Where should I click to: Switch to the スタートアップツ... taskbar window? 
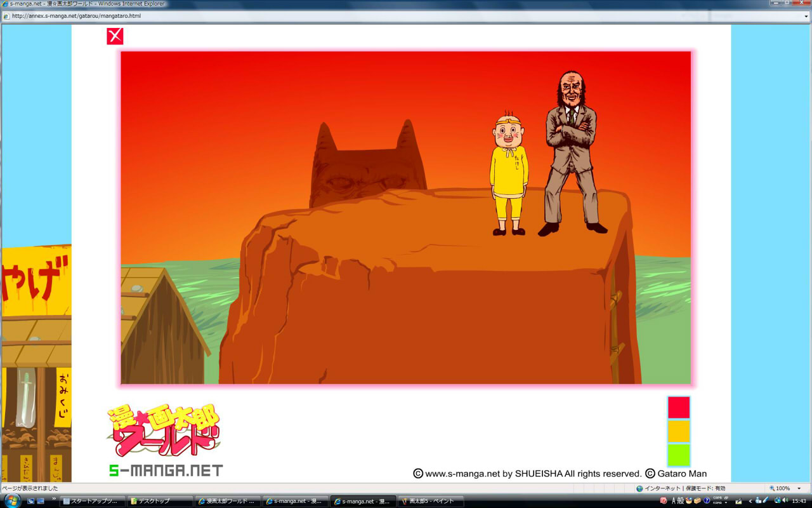tap(93, 501)
